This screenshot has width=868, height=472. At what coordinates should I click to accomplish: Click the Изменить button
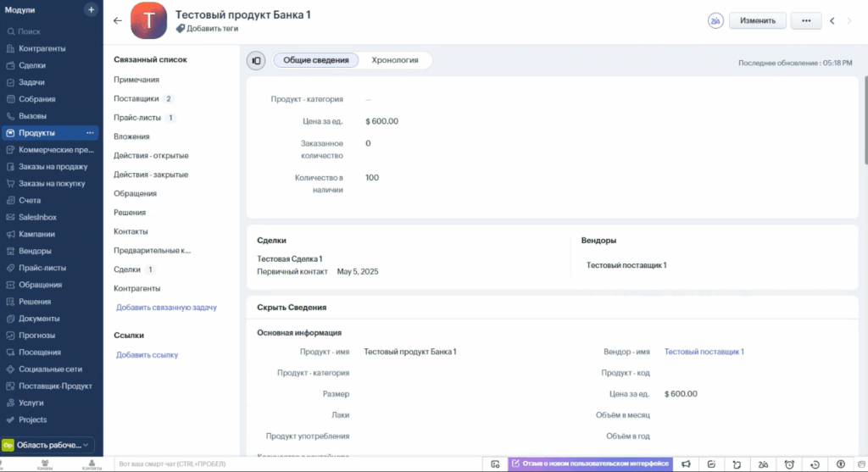coord(757,20)
